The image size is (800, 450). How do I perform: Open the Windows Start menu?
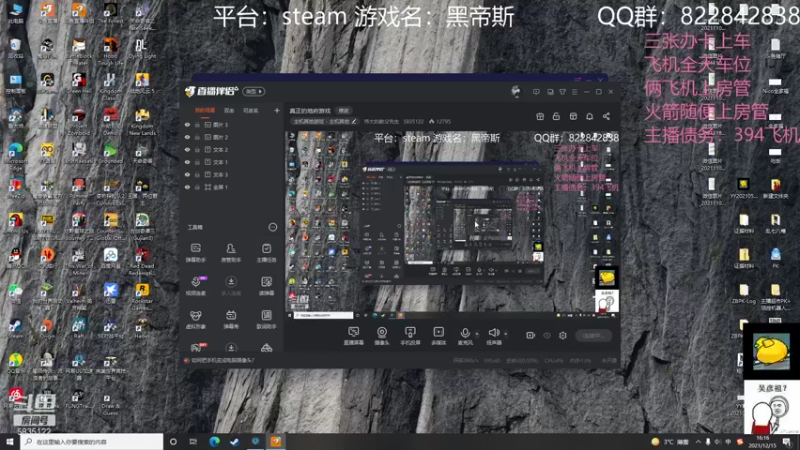pyautogui.click(x=10, y=442)
